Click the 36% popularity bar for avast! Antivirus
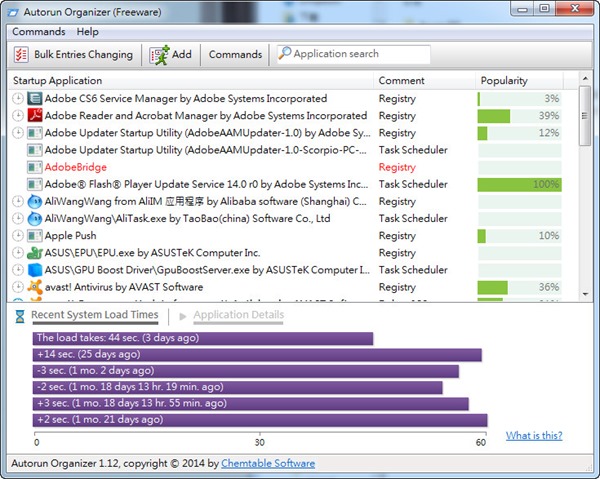Viewport: 600px width, 479px height. (519, 287)
